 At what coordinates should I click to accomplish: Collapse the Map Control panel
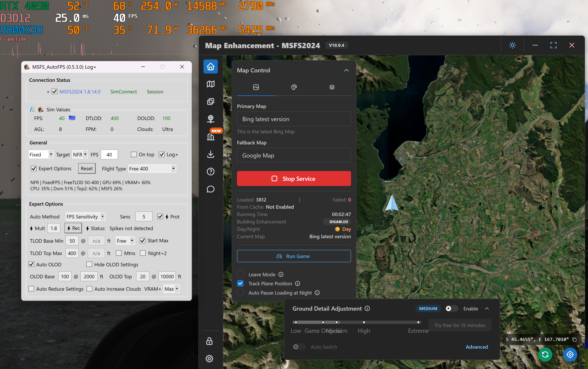[x=346, y=71]
